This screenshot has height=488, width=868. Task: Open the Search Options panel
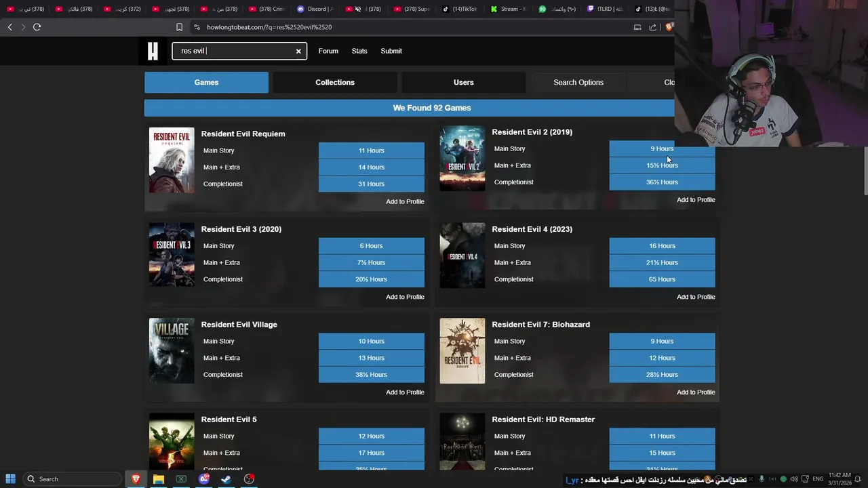coord(578,82)
